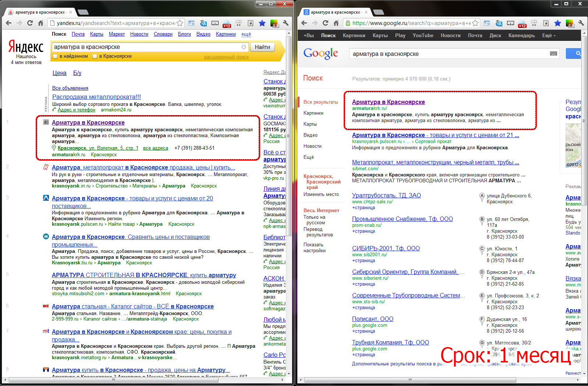Click the blue star extension in the Google window
588x386 pixels.
pos(558,23)
